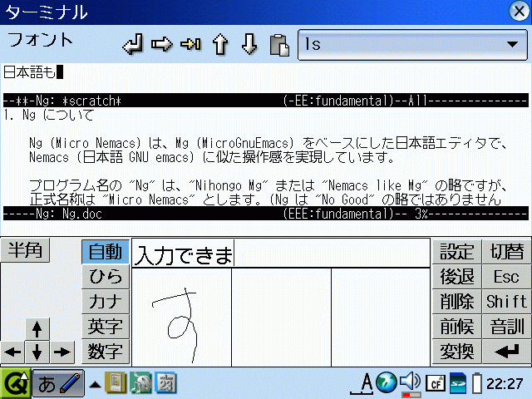This screenshot has width=532, height=399.
Task: Click the Enter arrow key on the input pad
Action: pyautogui.click(x=506, y=351)
